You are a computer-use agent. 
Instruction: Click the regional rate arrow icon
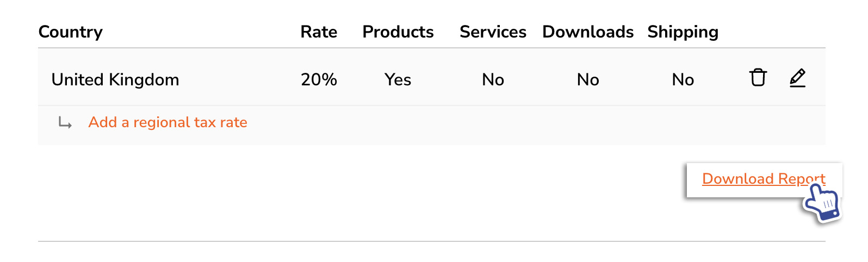coord(65,123)
